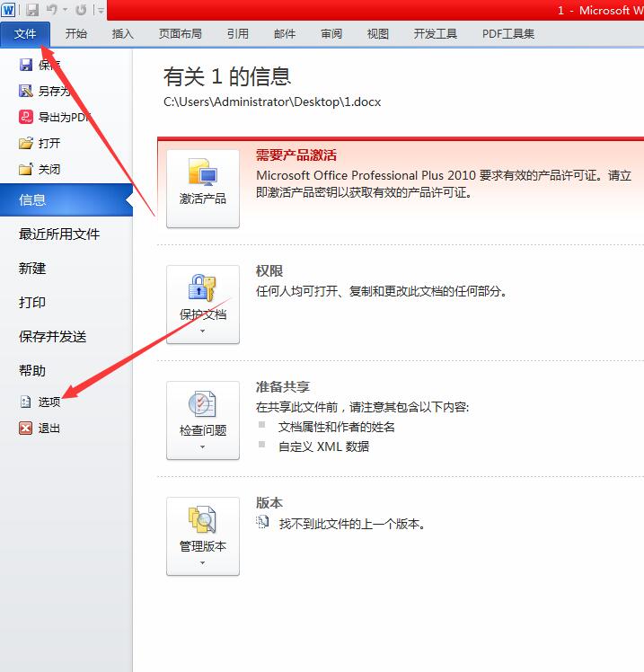644x672 pixels.
Task: Switch to the 插入 ribbon tab
Action: pos(122,34)
